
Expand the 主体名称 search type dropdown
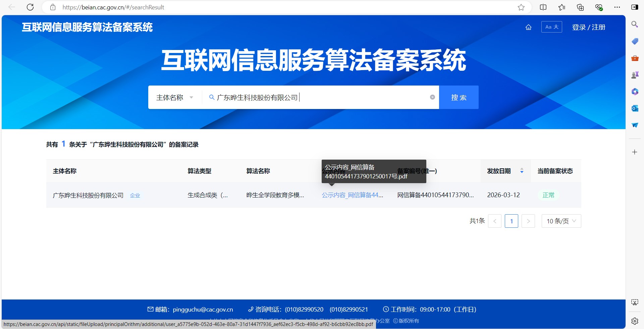pos(175,97)
